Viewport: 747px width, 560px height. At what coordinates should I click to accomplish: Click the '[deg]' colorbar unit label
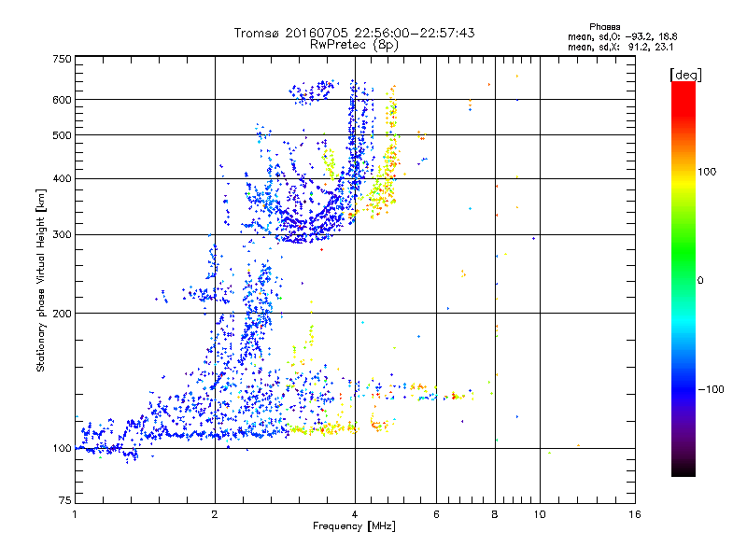pos(685,75)
